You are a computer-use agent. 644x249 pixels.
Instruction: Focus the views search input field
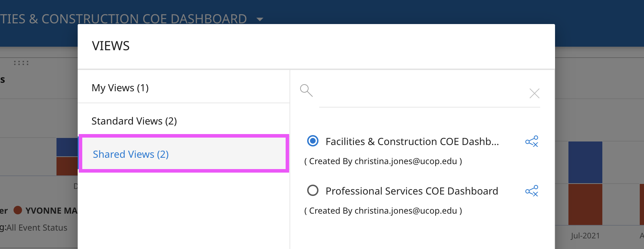pos(420,93)
